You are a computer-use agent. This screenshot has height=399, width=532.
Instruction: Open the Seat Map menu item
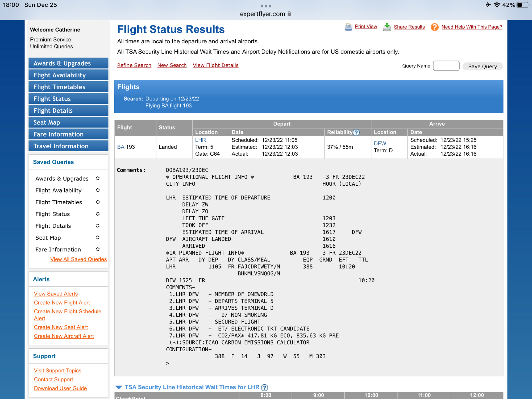tap(68, 122)
